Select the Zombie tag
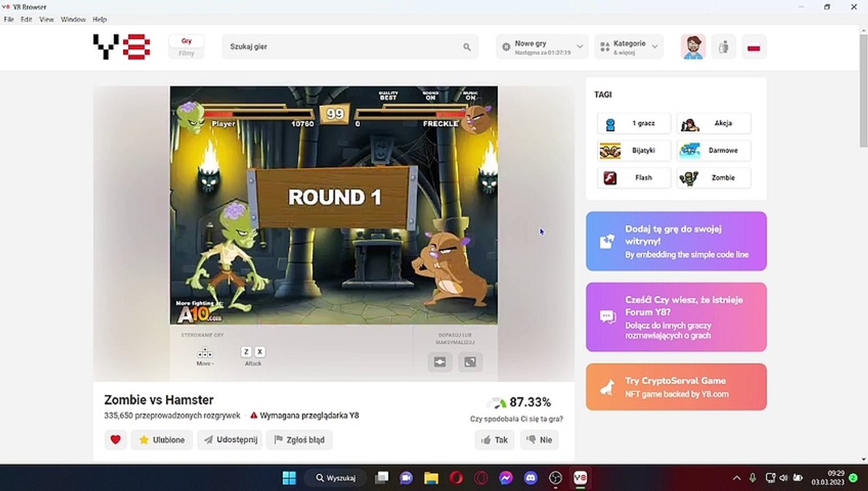 pyautogui.click(x=714, y=178)
